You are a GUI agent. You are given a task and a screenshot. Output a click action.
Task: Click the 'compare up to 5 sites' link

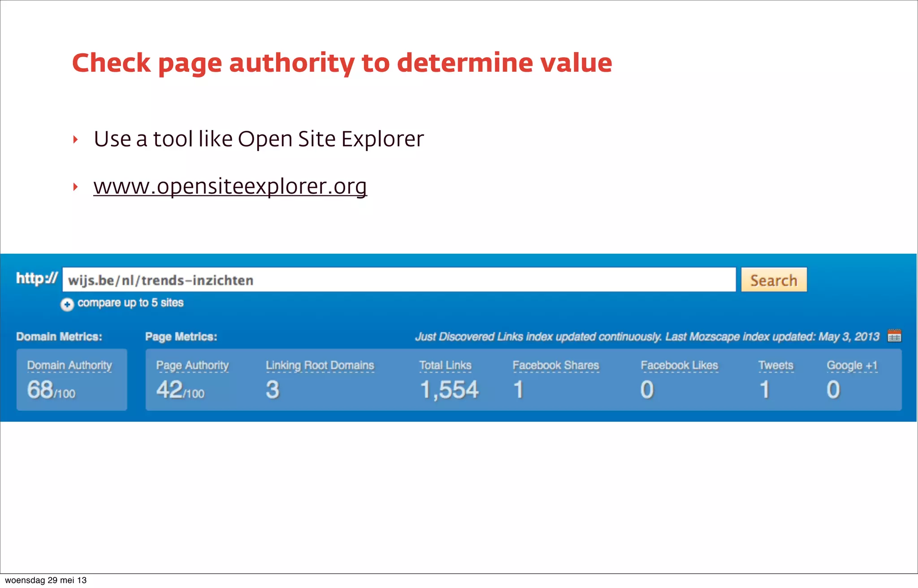click(x=130, y=303)
